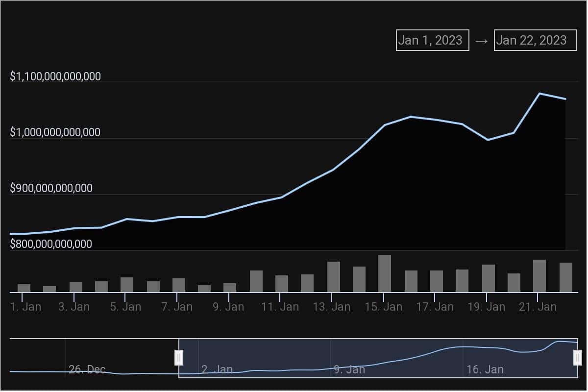Select the volume bar above 1. Jan
The width and height of the screenshot is (588, 392).
click(24, 288)
